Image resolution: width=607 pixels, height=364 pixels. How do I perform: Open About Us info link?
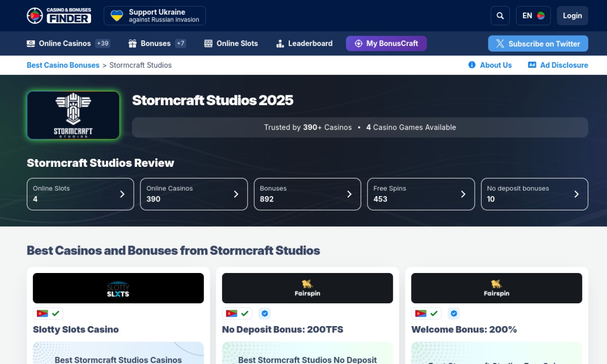pos(490,65)
